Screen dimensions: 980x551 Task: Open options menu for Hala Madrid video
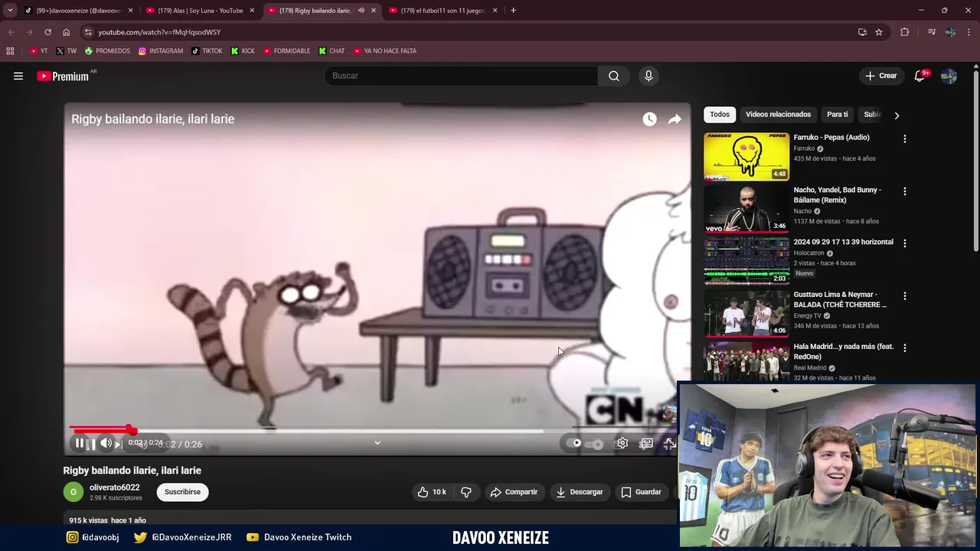[905, 348]
